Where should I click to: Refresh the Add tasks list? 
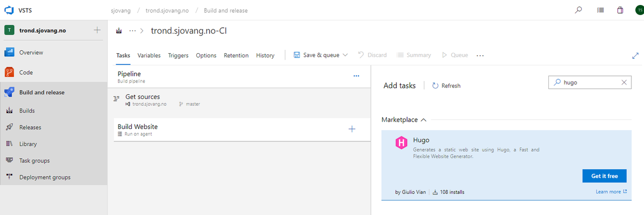[446, 86]
